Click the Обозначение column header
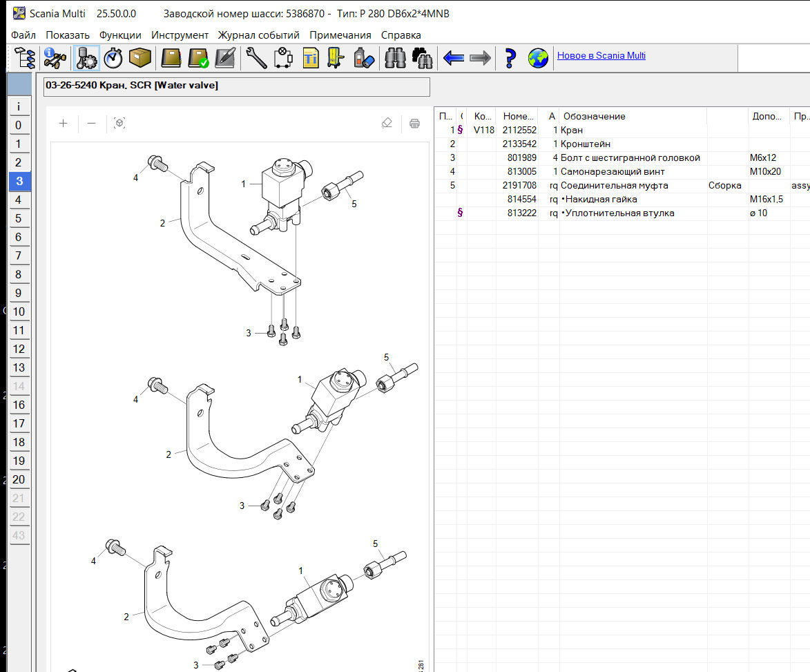The width and height of the screenshot is (810, 672). coord(633,116)
